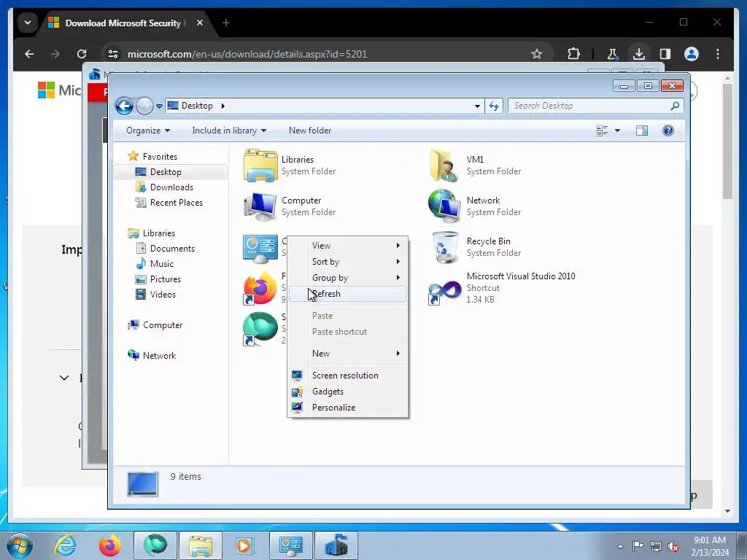747x560 pixels.
Task: Open recent locations dropdown beside forward button
Action: pos(159,106)
